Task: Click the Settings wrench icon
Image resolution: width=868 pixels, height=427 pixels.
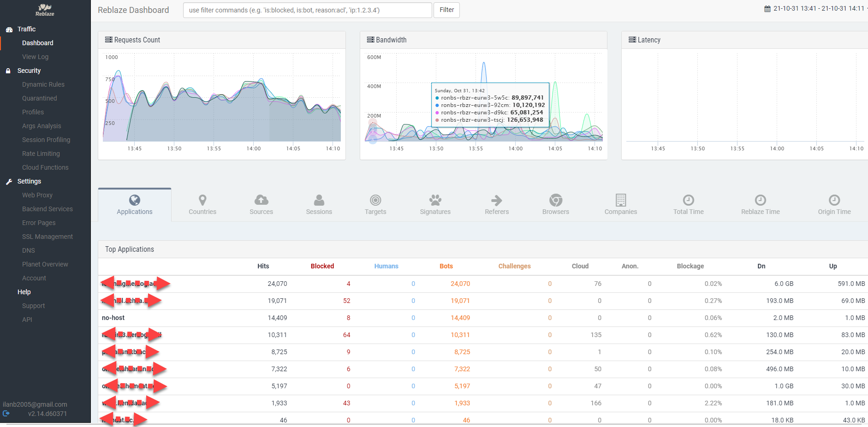Action: point(9,182)
